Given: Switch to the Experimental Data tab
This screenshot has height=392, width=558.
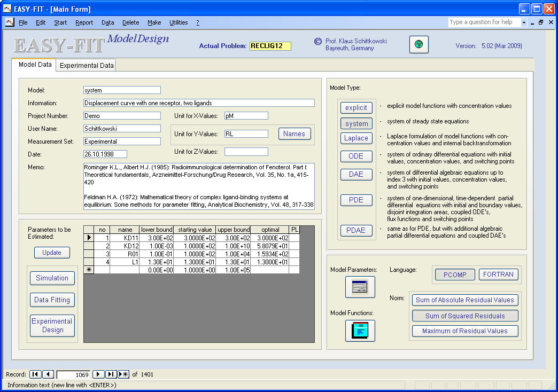Looking at the screenshot, I should (86, 66).
